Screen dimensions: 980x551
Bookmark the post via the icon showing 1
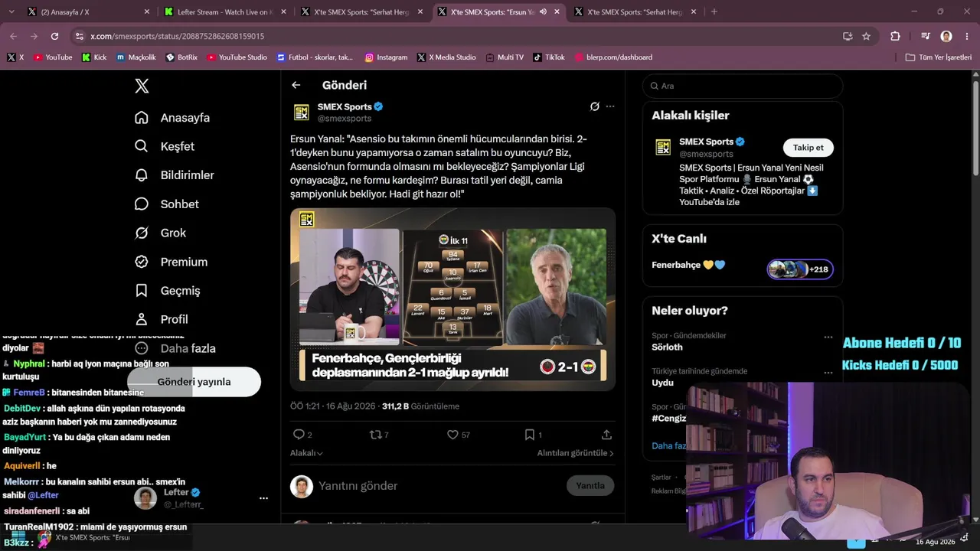529,435
